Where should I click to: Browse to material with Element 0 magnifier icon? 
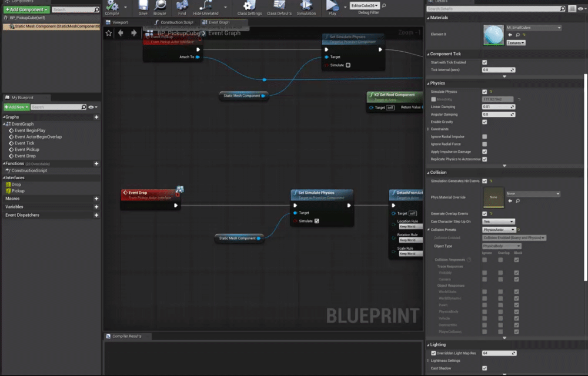[x=518, y=35]
